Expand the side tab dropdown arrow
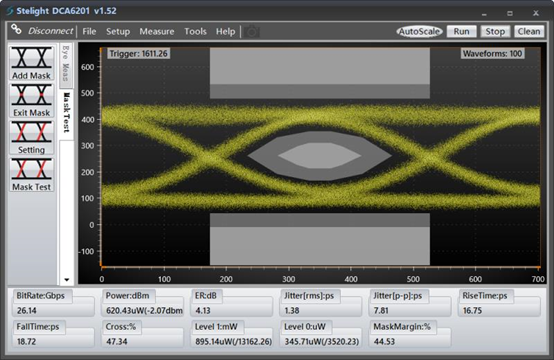 pyautogui.click(x=66, y=280)
